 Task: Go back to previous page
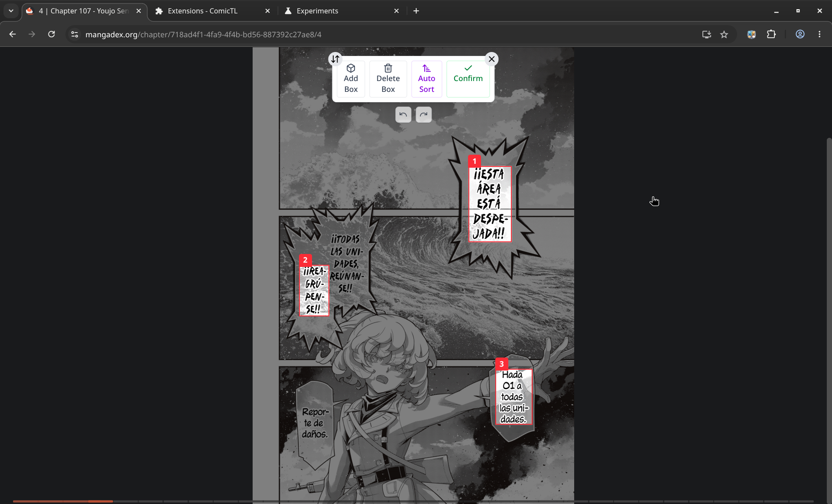click(x=13, y=34)
